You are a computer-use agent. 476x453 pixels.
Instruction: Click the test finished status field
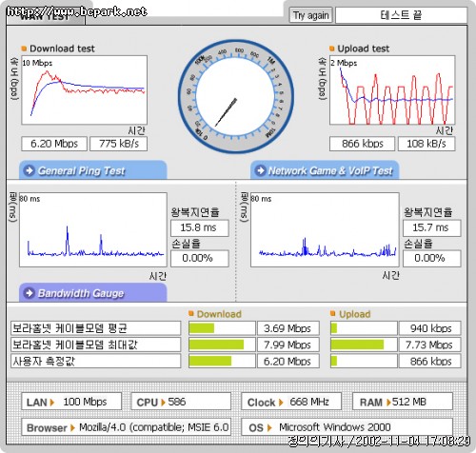[401, 15]
